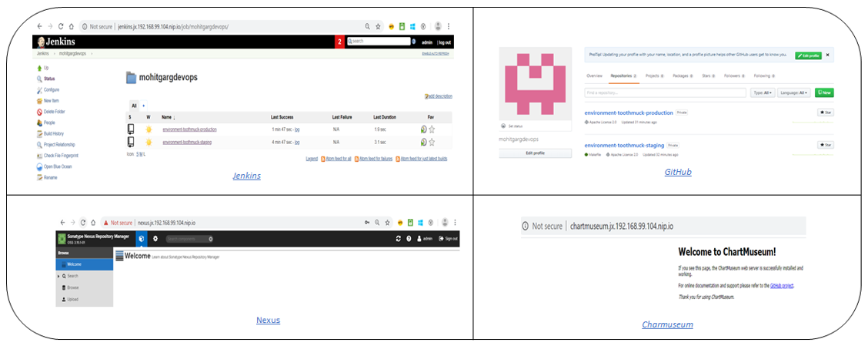Viewport: 868px width, 346px height.
Task: Expand the Search tree item in Nexus
Action: [58, 276]
